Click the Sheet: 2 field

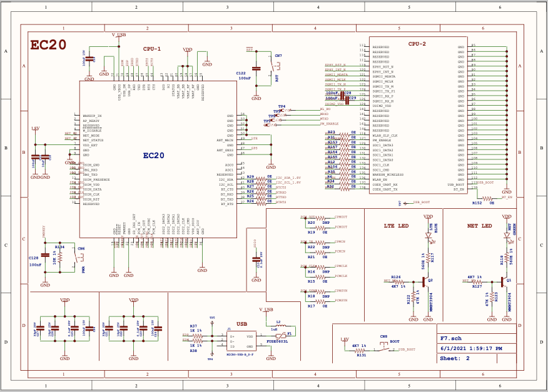[x=455, y=358]
